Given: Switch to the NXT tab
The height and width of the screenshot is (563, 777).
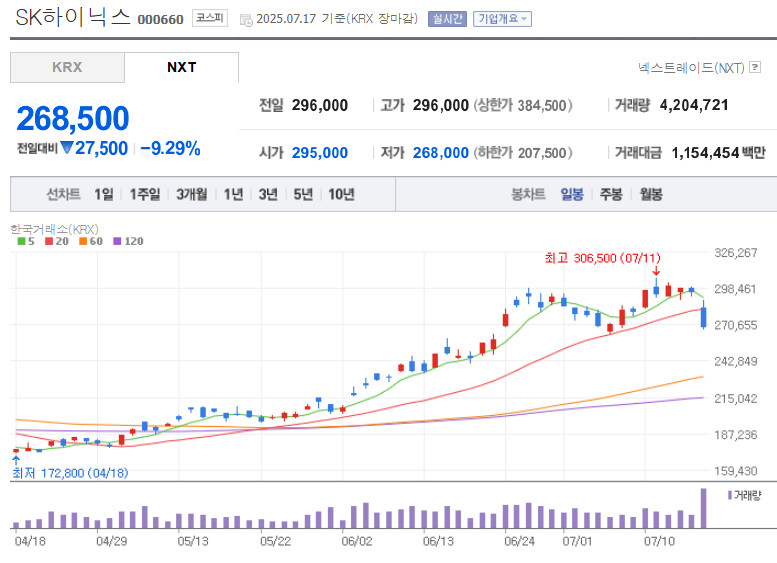Looking at the screenshot, I should 181,67.
